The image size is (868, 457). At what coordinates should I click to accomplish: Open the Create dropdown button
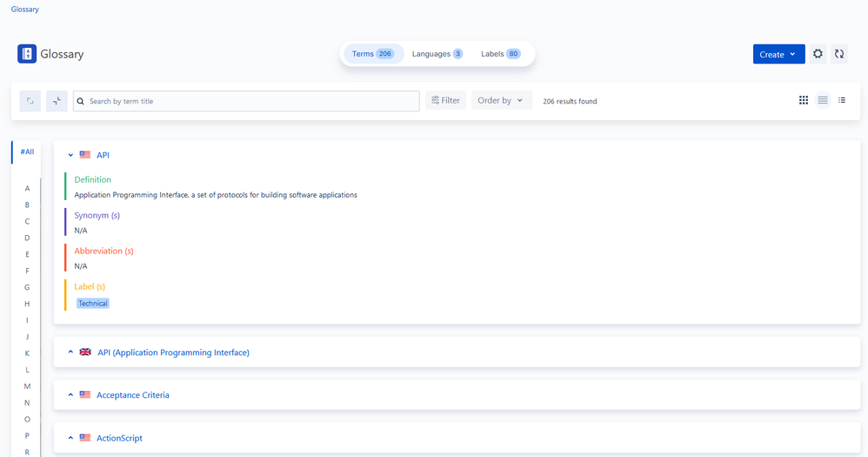click(x=778, y=54)
